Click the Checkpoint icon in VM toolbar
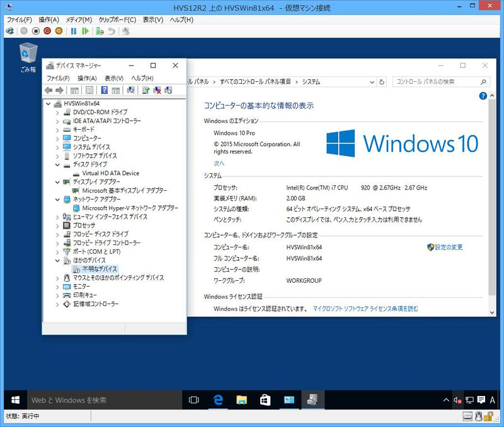The height and width of the screenshot is (427, 504). [100, 31]
